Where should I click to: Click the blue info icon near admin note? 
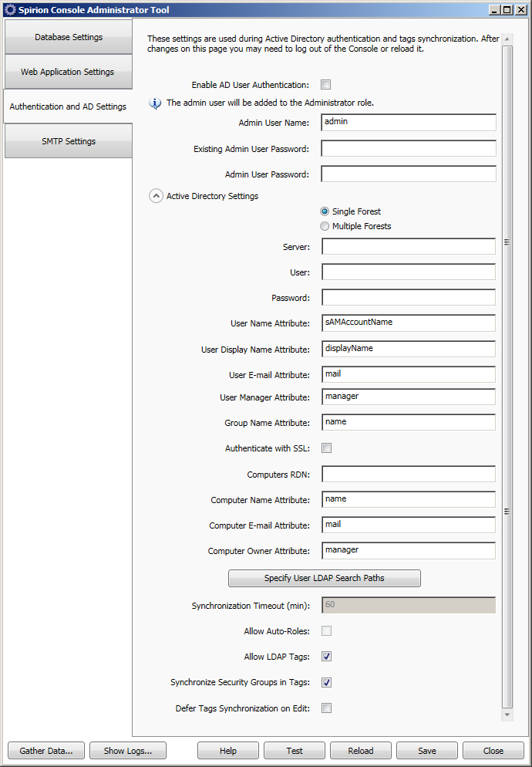155,103
